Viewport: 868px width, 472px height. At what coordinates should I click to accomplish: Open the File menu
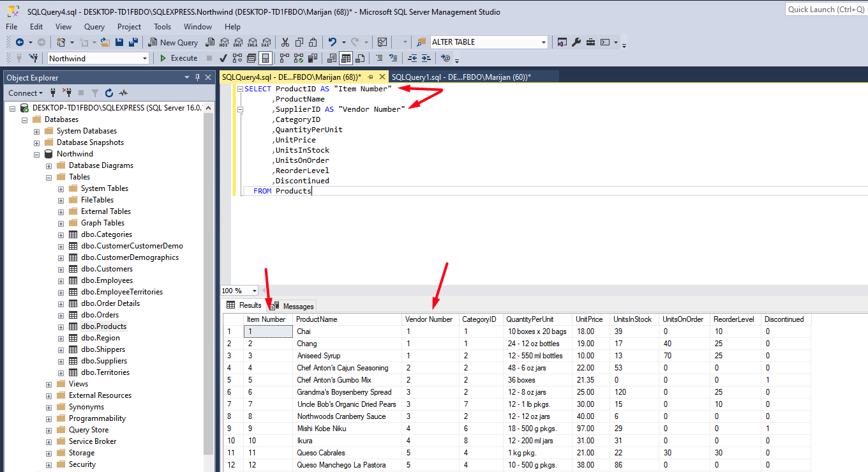11,27
